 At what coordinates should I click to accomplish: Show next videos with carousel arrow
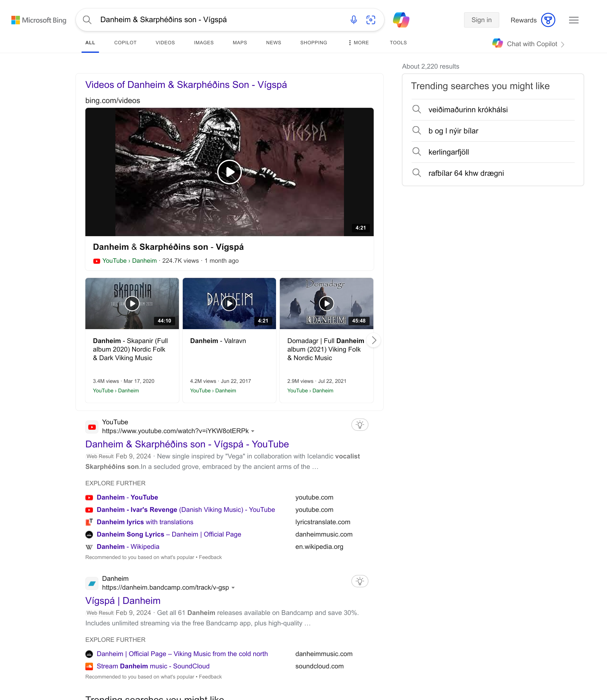pos(374,340)
